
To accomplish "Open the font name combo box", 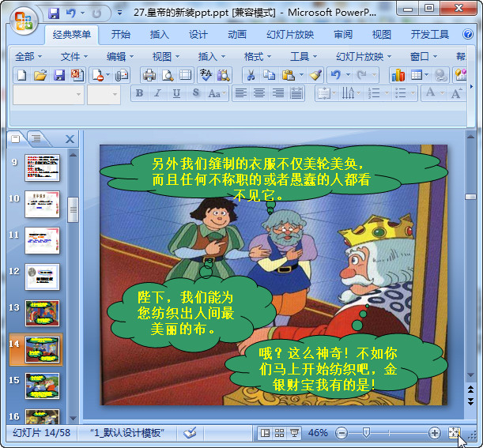I will pyautogui.click(x=48, y=95).
